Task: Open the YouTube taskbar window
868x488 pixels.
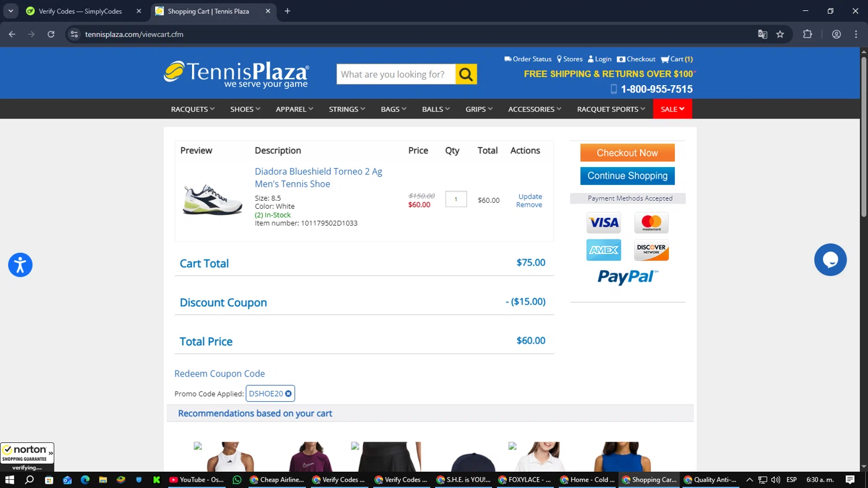Action: tap(197, 480)
